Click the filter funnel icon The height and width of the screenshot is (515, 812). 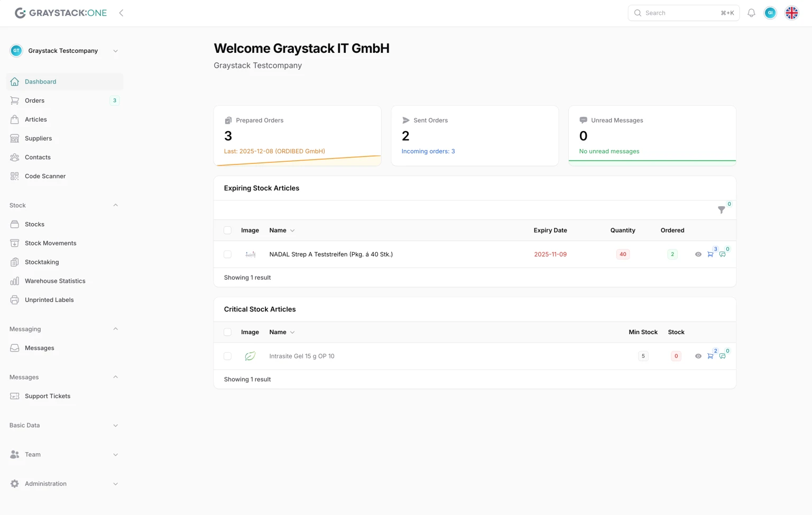pos(722,210)
